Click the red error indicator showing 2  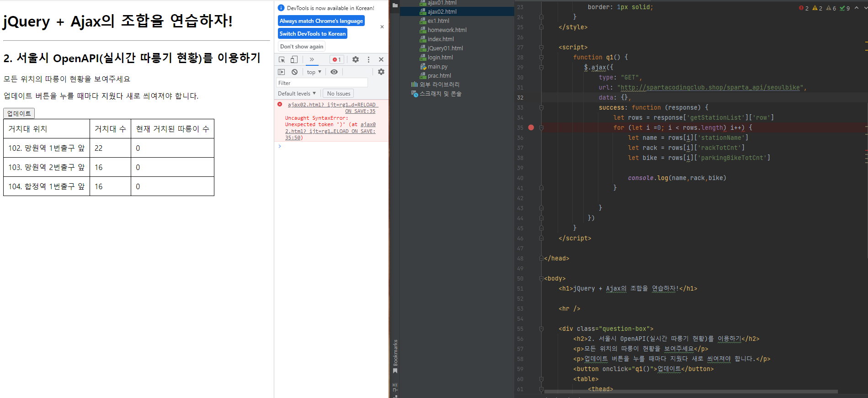pos(804,8)
